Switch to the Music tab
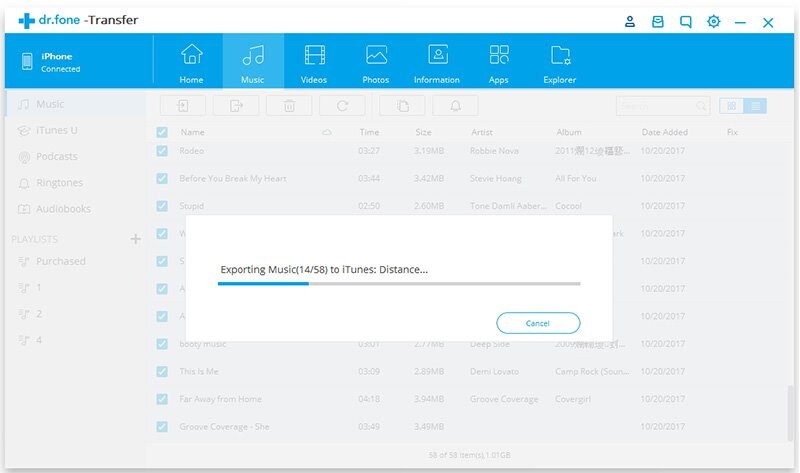Viewport: 800px width, 473px height. pyautogui.click(x=253, y=62)
